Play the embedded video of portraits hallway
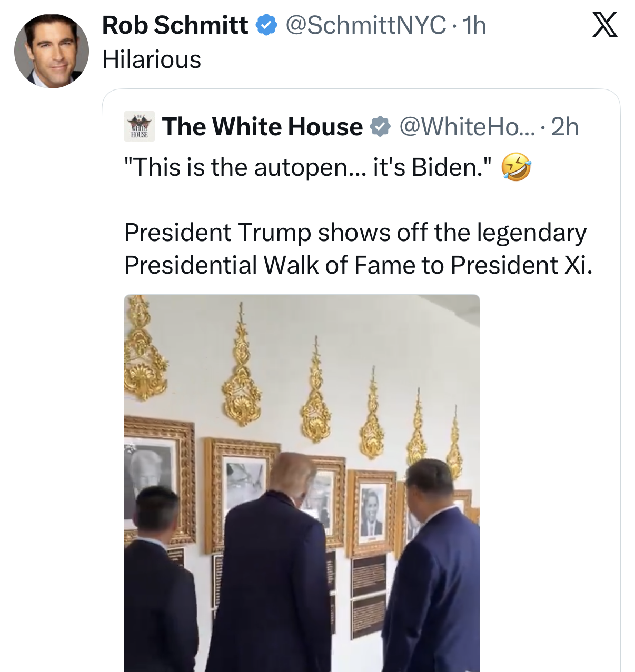 click(x=302, y=483)
